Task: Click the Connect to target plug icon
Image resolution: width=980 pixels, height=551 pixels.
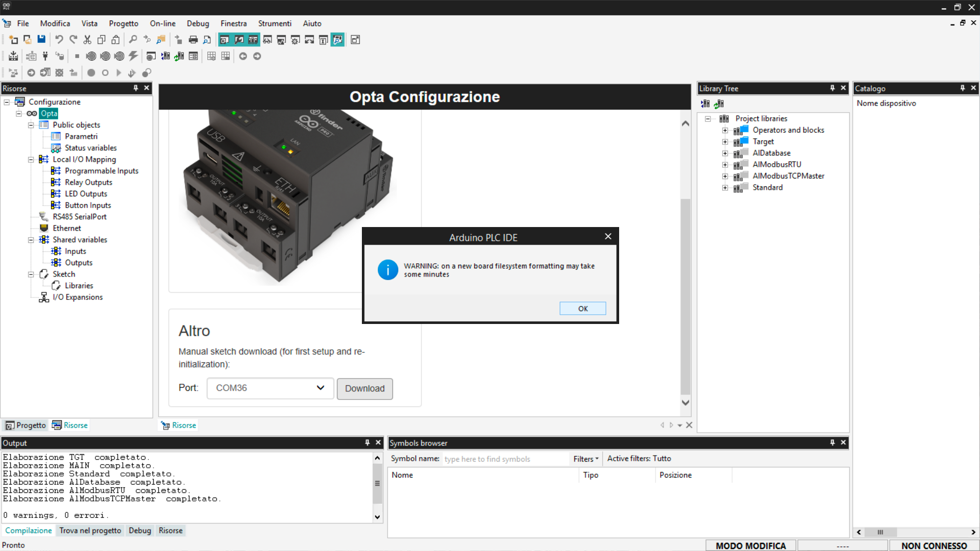Action: tap(45, 56)
